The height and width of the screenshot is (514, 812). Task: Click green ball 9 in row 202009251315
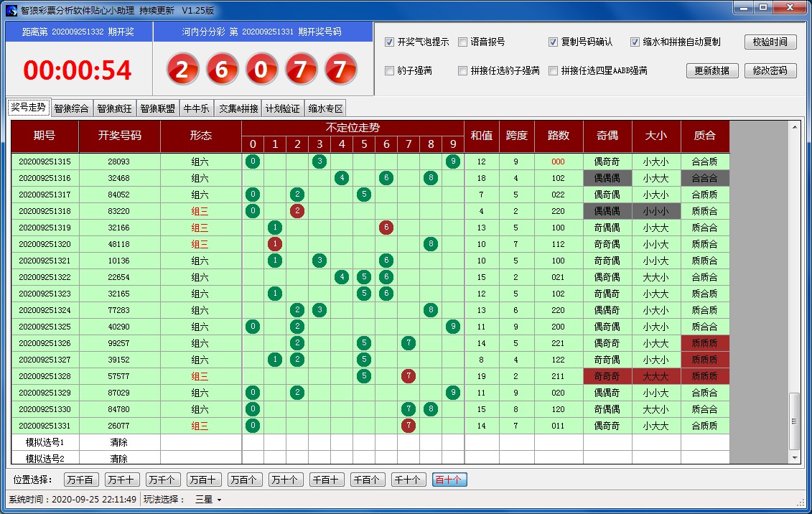point(452,162)
